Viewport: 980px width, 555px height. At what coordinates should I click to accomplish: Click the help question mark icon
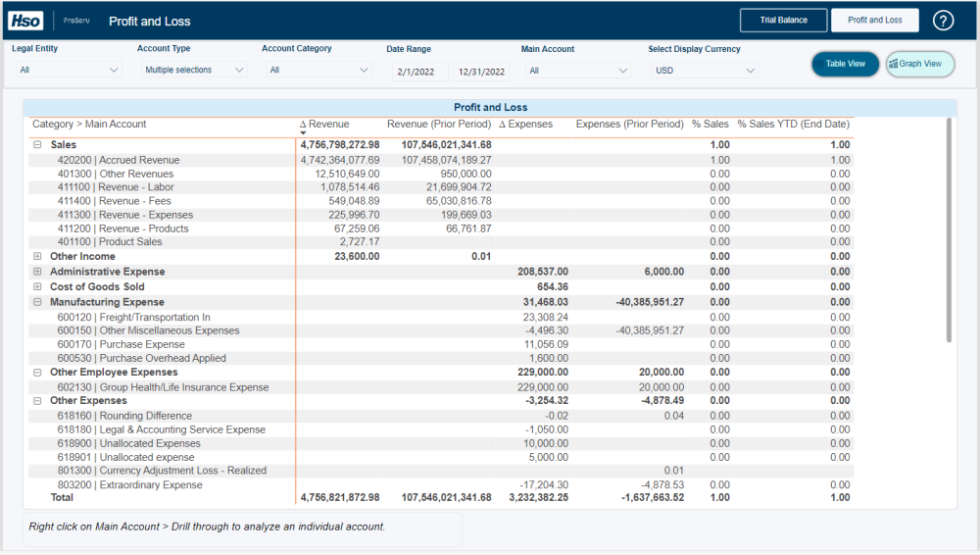(943, 21)
